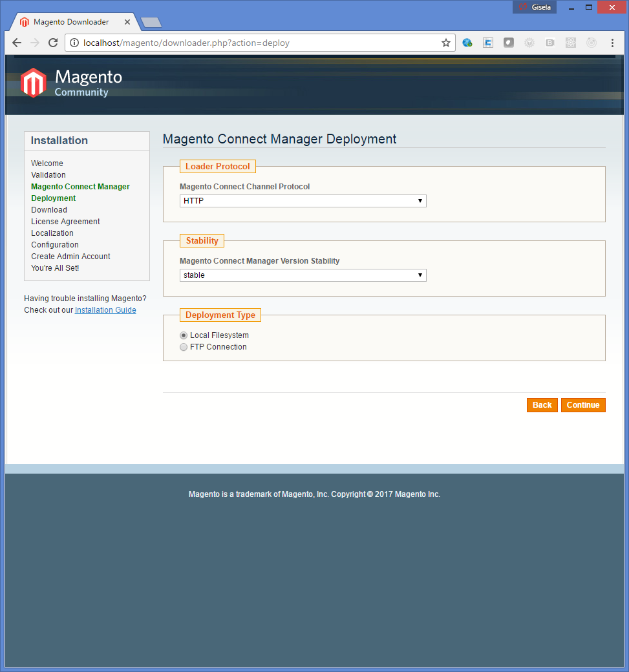Click the globe extension icon in the toolbar

pyautogui.click(x=467, y=43)
